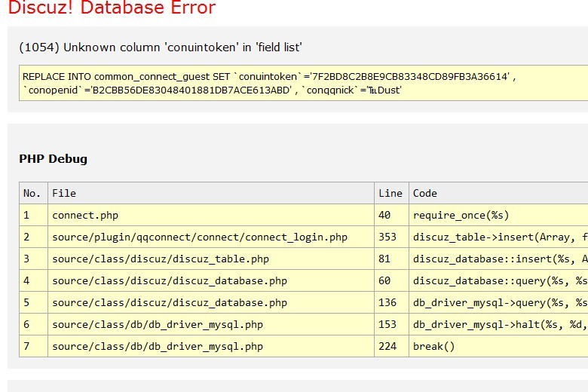Click the "Line" column header

(x=390, y=193)
